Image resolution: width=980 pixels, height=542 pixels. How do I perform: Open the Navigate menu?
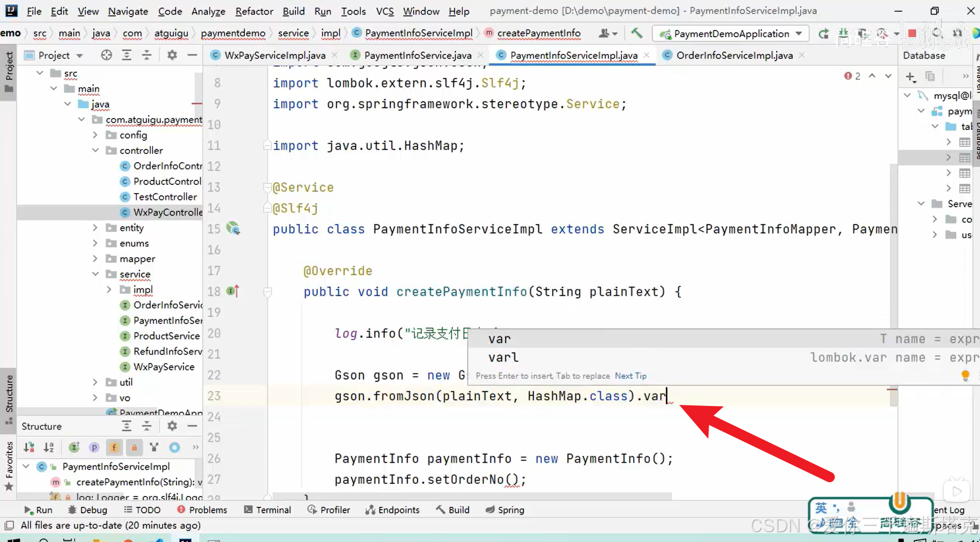[128, 11]
